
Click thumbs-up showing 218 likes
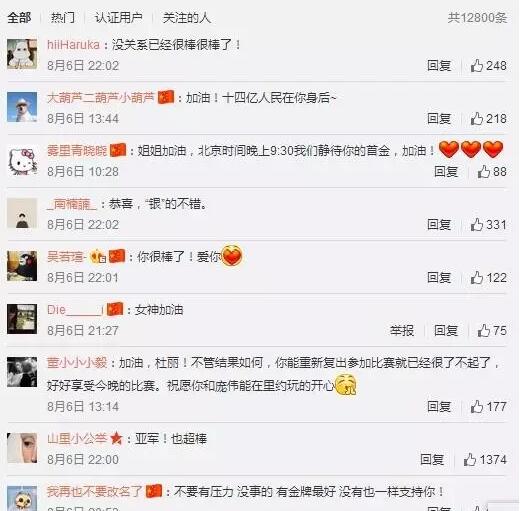point(477,119)
